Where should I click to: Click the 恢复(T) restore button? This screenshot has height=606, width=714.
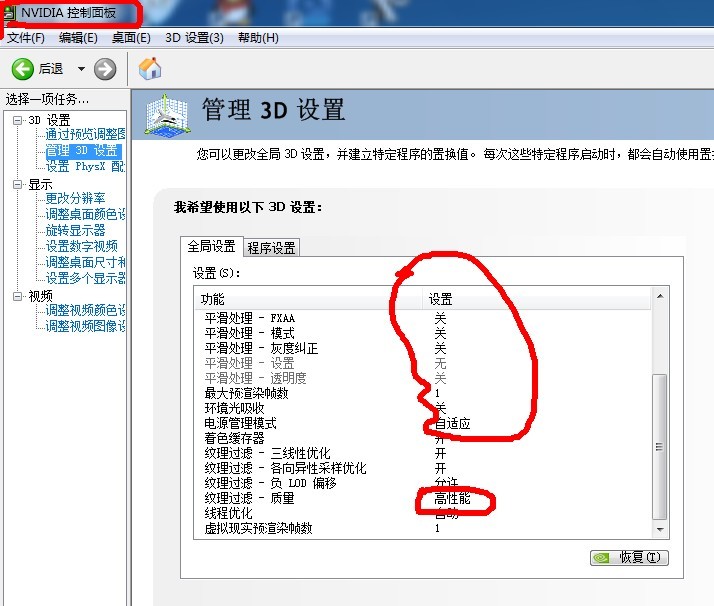click(629, 557)
